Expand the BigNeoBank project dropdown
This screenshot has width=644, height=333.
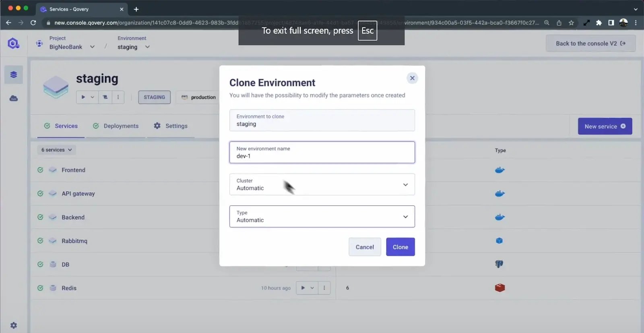92,47
